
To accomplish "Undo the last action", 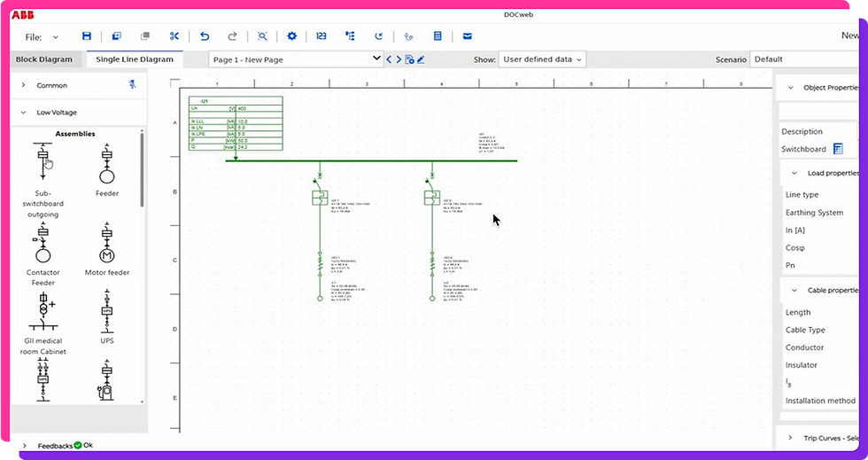I will click(x=205, y=36).
